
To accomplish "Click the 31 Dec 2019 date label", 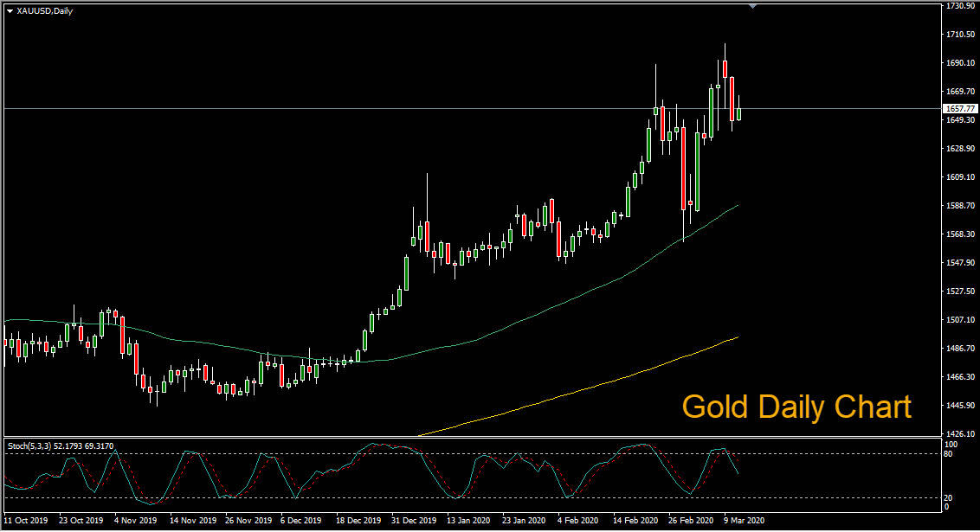I will pyautogui.click(x=414, y=520).
